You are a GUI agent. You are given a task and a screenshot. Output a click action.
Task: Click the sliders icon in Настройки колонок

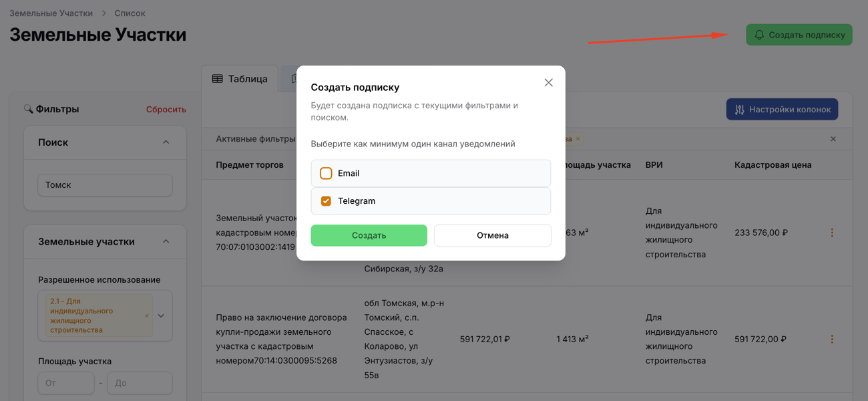[x=740, y=110]
